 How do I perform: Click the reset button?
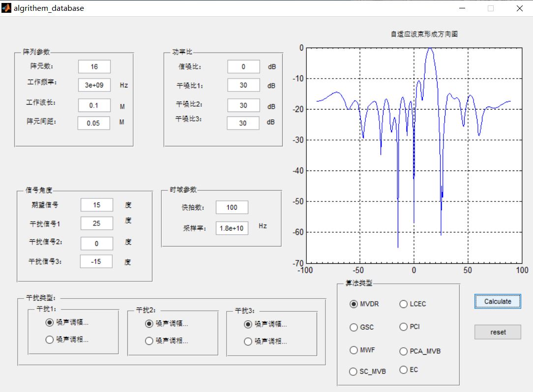(x=498, y=332)
